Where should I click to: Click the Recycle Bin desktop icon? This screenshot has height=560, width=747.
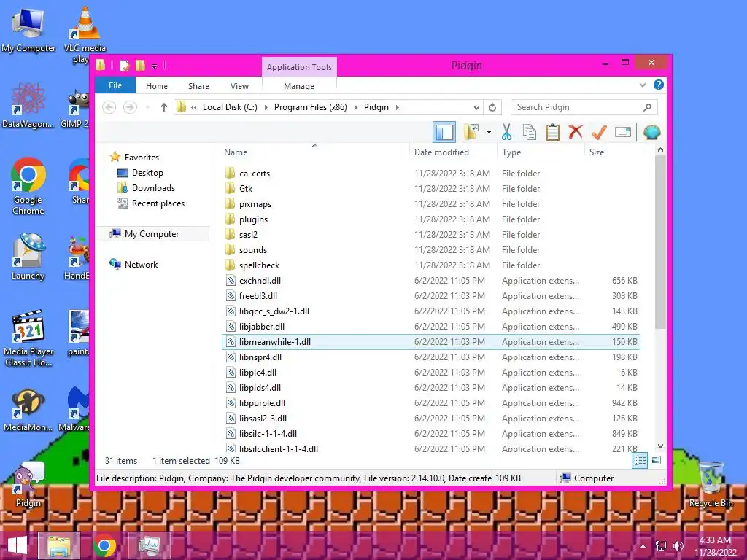pos(711,484)
